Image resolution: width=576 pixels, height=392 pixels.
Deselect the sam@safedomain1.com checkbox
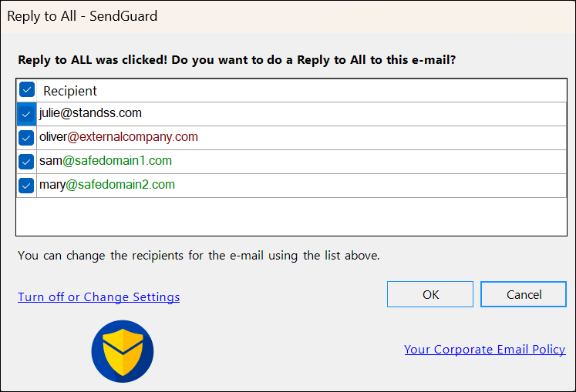[x=26, y=162]
